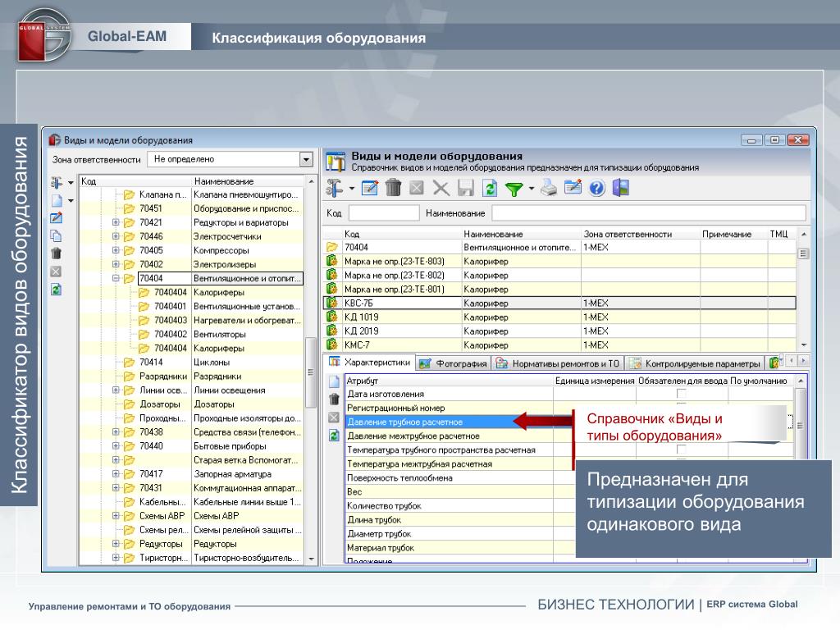
Task: Switch to the Контролируемые параметры tab
Action: pyautogui.click(x=695, y=363)
